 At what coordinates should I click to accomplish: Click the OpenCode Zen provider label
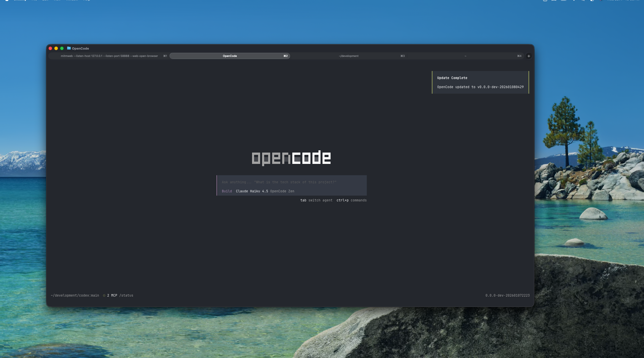282,191
